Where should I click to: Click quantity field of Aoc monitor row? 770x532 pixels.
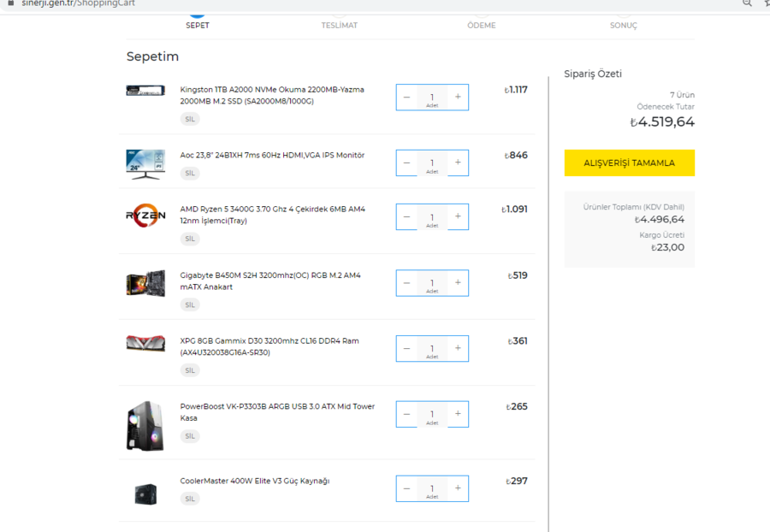(x=432, y=163)
